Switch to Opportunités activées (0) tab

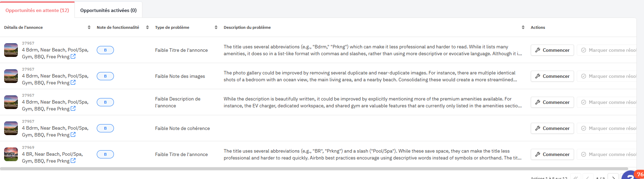coord(108,10)
